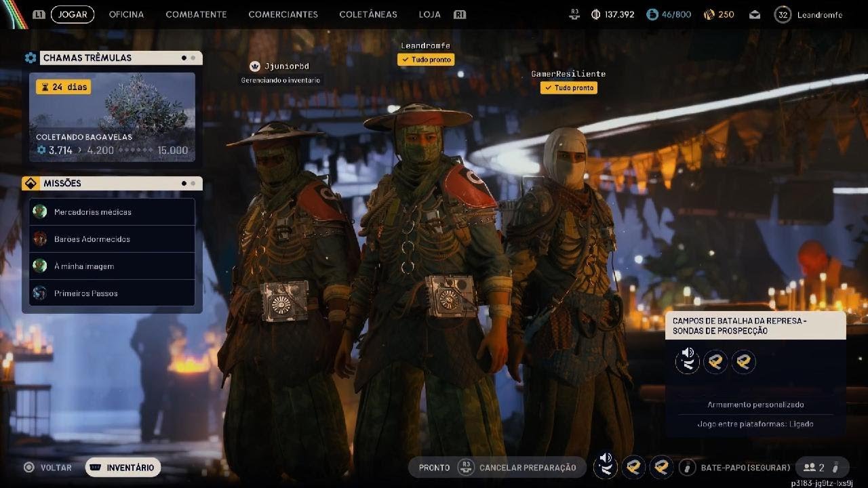
Task: Select player name Jjuniorbd
Action: click(x=287, y=66)
